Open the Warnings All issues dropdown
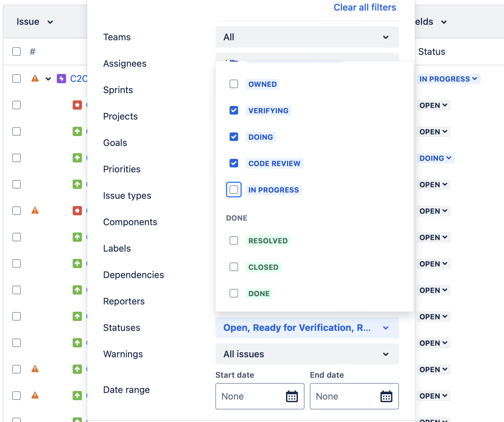Screen dimensions: 504x422 [307, 354]
